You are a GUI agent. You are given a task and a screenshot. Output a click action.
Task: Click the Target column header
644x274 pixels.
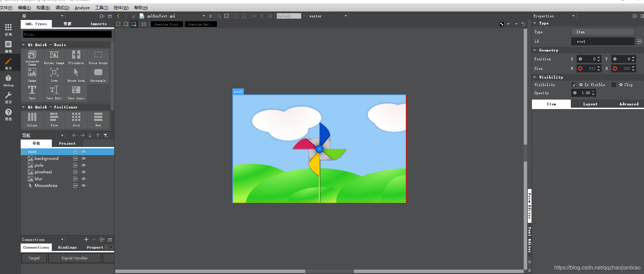coord(34,258)
